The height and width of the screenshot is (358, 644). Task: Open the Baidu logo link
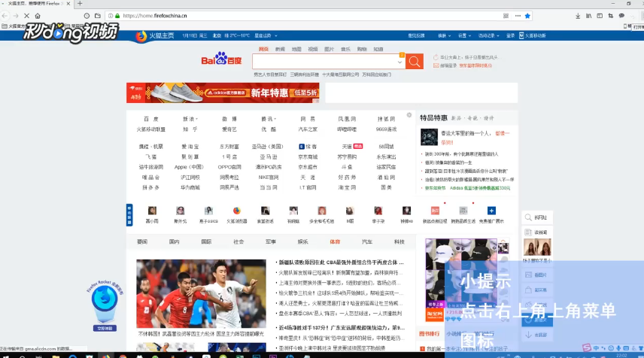(221, 59)
